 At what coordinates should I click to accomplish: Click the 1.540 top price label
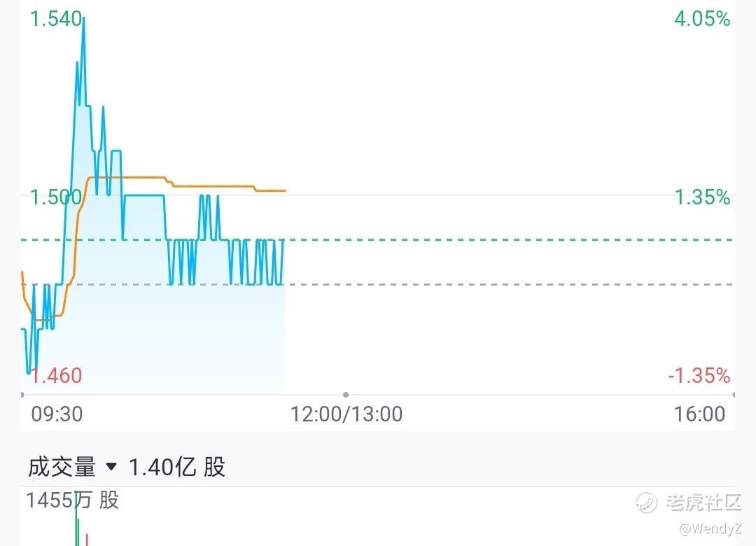[56, 19]
